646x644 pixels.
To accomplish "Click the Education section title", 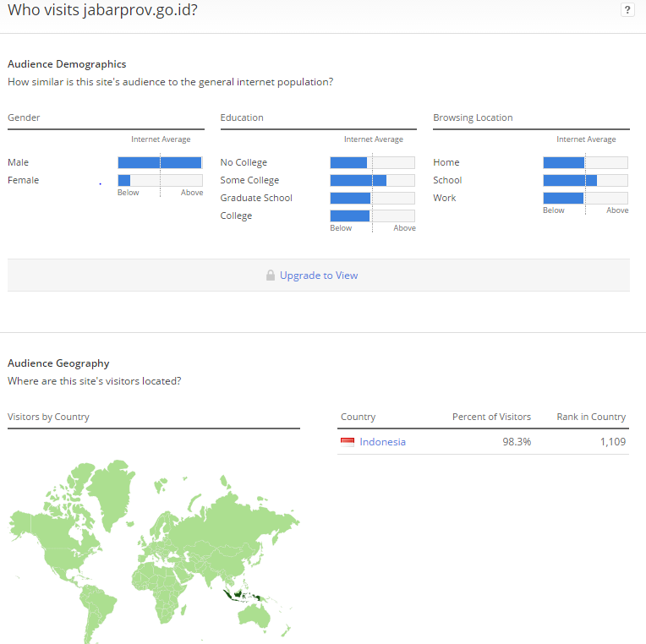I will (x=242, y=117).
